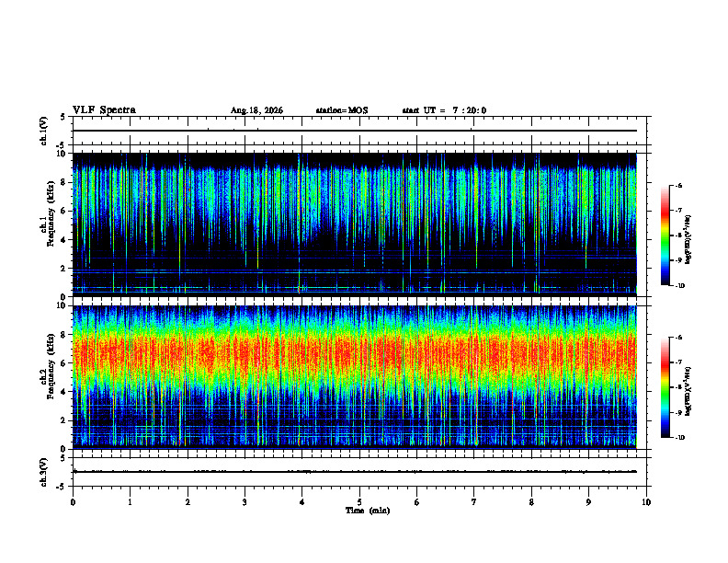Viewport: 728px width, 563px height.
Task: Click the "Time (min)" axis label
Action: [x=368, y=511]
